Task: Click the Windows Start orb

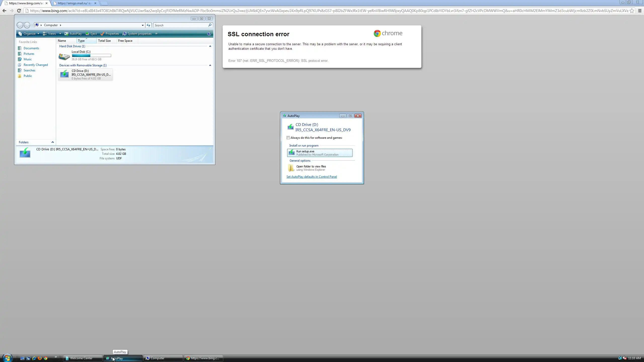Action: tap(7, 358)
